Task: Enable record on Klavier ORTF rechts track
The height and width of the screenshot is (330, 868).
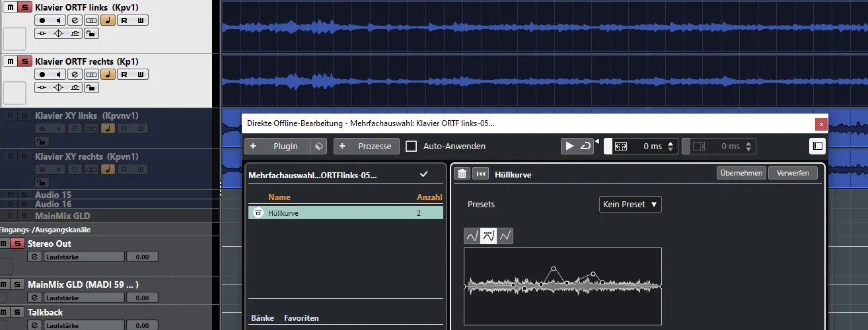Action: (x=42, y=75)
